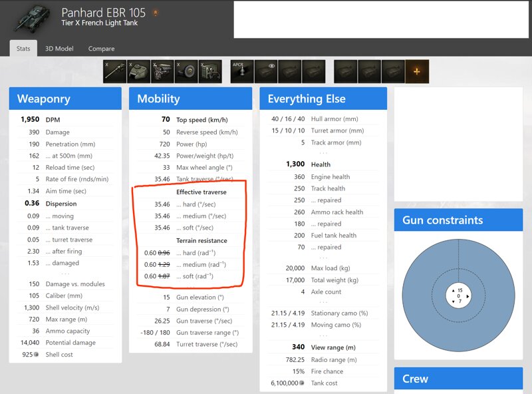Open the turret module slot
The height and width of the screenshot is (394, 532).
coord(138,71)
